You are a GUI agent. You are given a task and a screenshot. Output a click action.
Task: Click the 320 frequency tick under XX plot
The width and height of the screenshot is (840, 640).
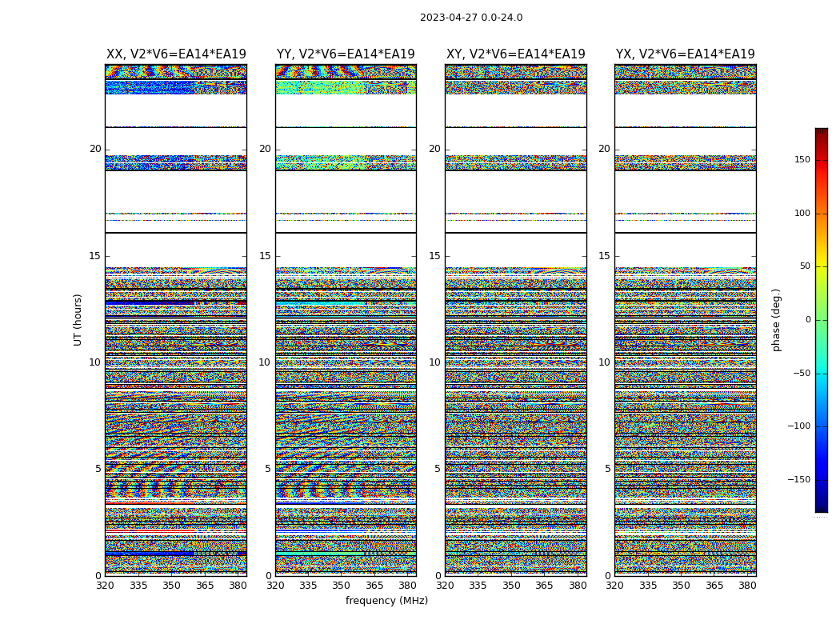105,586
